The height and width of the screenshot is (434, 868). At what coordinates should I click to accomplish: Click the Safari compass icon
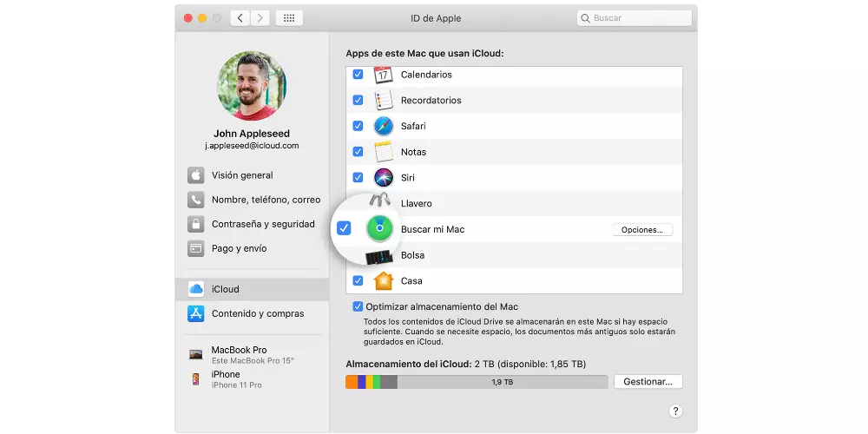point(383,126)
